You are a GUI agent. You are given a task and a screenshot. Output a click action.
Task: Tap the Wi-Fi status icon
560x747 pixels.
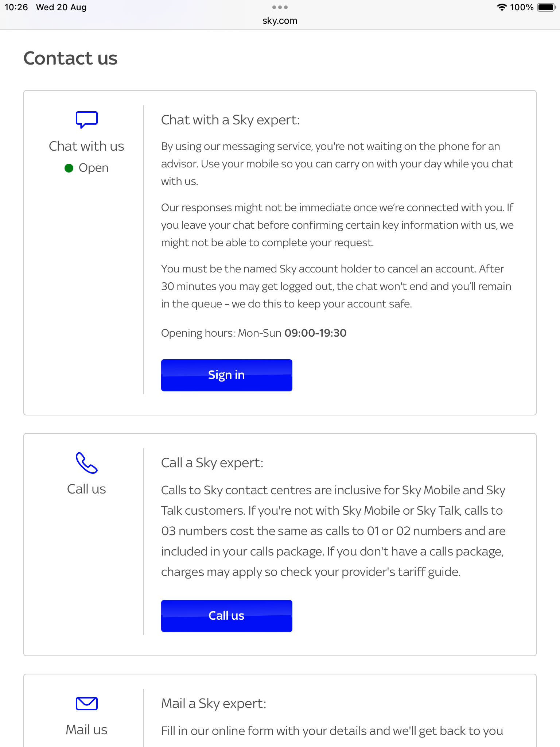pyautogui.click(x=502, y=7)
